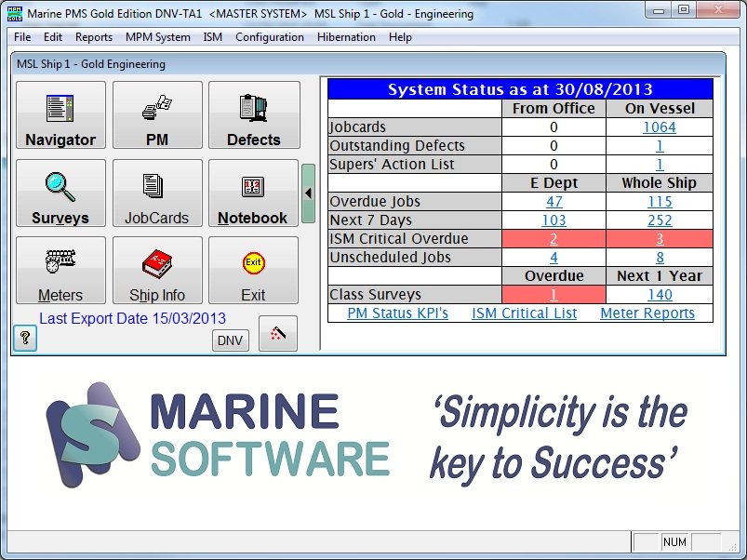
Task: Click the Outstanding Defects row label
Action: pyautogui.click(x=415, y=146)
